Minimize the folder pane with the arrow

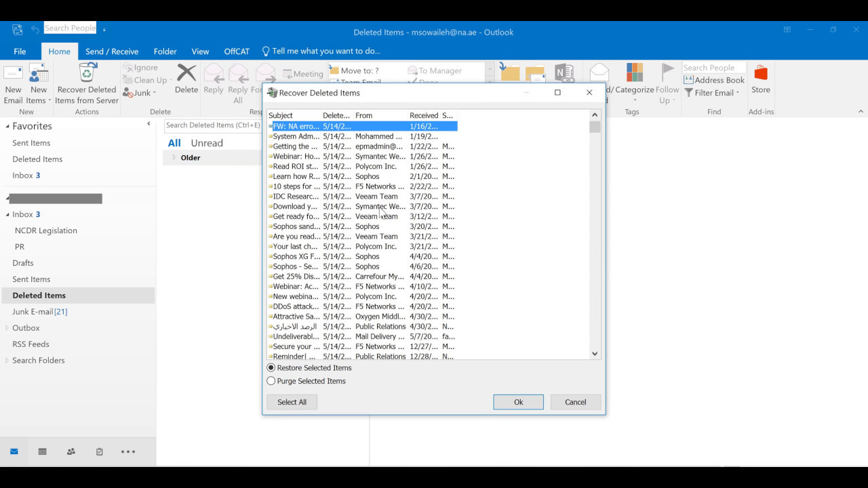149,124
